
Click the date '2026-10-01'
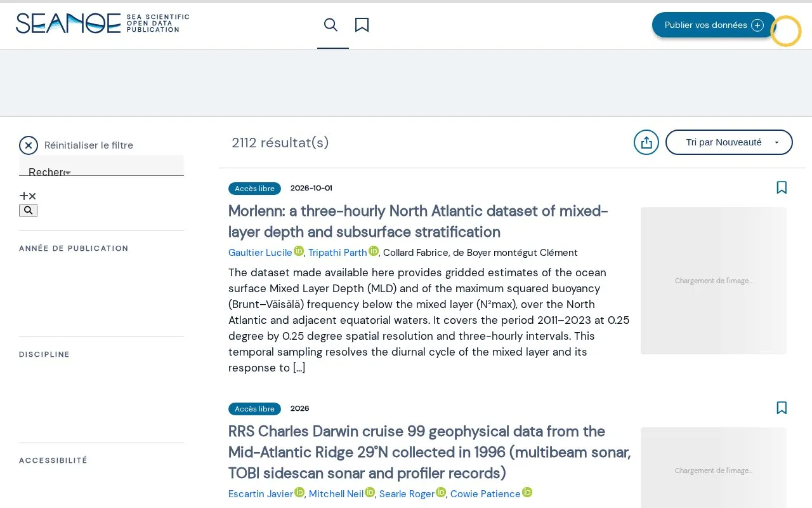click(x=311, y=188)
